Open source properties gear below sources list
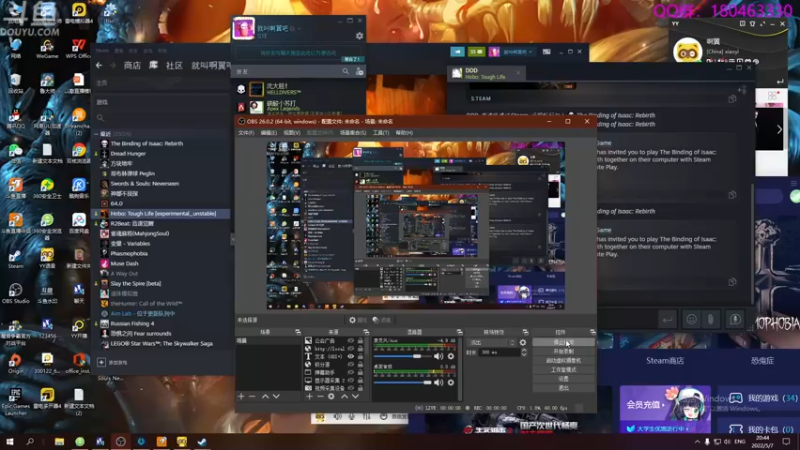The width and height of the screenshot is (800, 450). point(331,396)
